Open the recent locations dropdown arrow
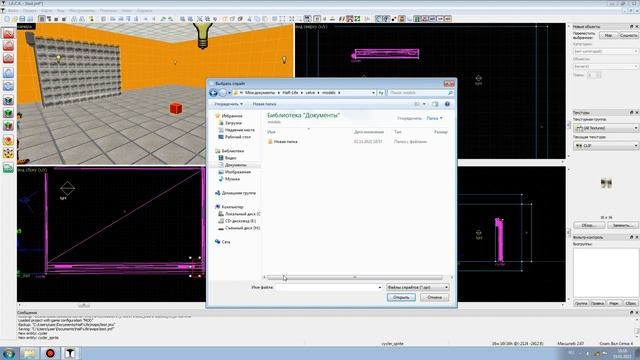Screen dimensions: 640x360 (229, 93)
